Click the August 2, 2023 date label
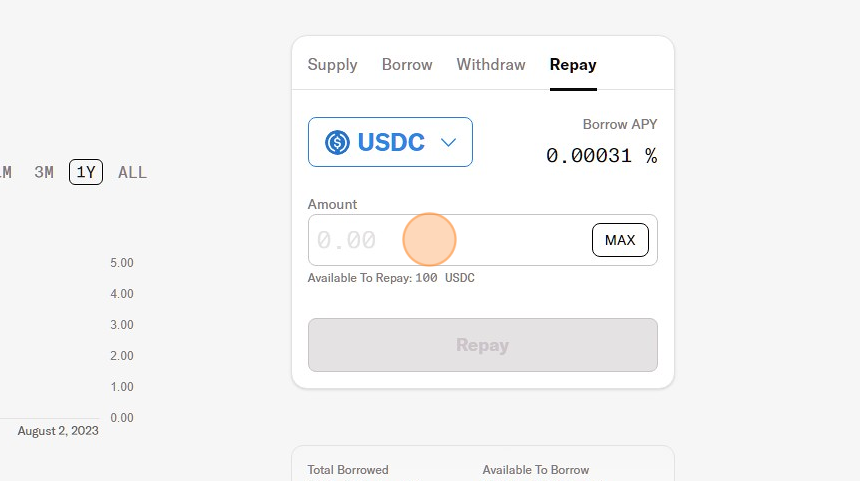The height and width of the screenshot is (481, 860). pos(58,431)
